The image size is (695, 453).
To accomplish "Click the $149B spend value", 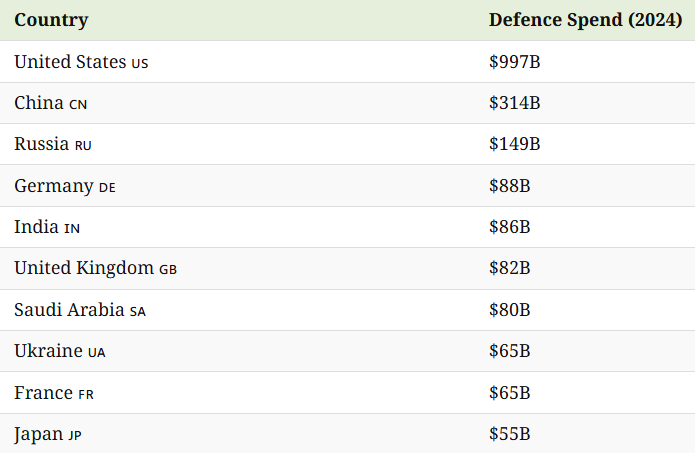I will (x=514, y=144).
